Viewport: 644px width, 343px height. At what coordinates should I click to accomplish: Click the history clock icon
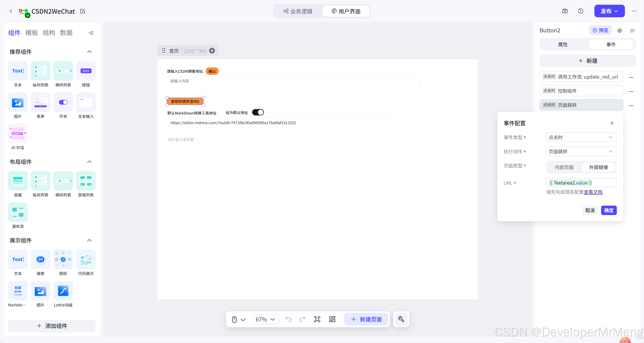click(580, 11)
